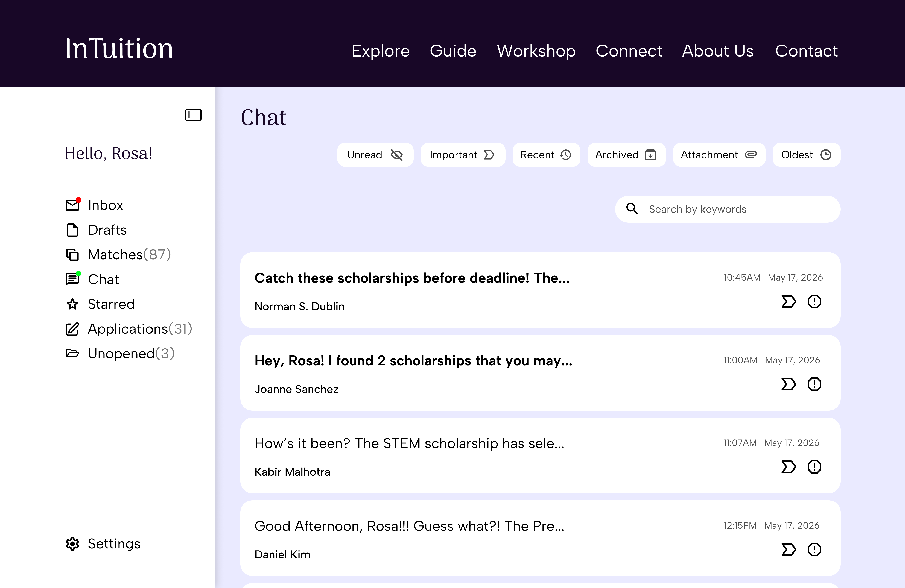
Task: Click the Unopened folder icon
Action: [72, 354]
